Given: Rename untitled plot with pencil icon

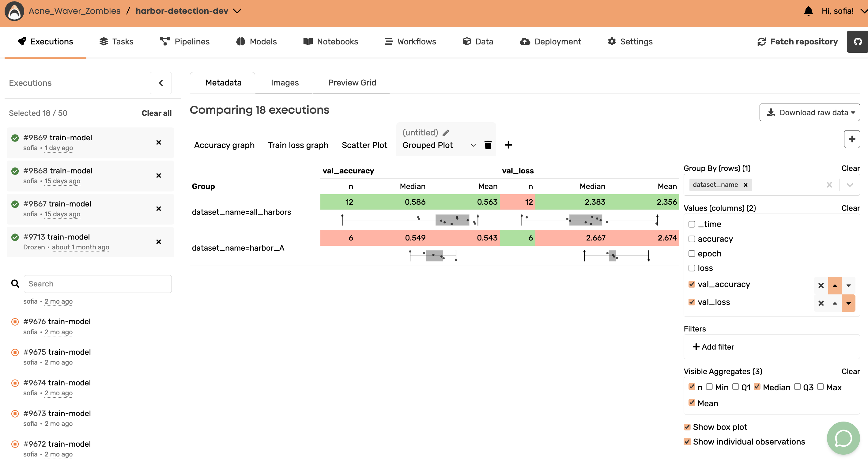Looking at the screenshot, I should [446, 133].
